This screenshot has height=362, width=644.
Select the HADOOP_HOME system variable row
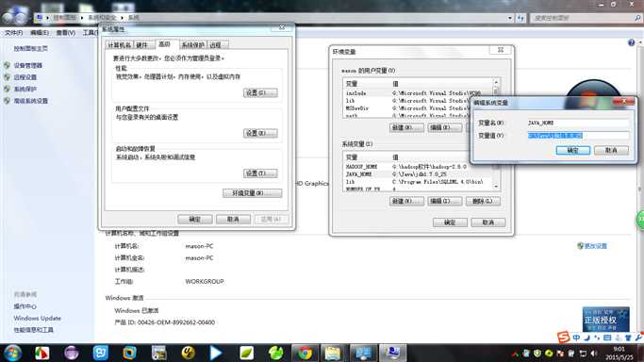[418, 167]
